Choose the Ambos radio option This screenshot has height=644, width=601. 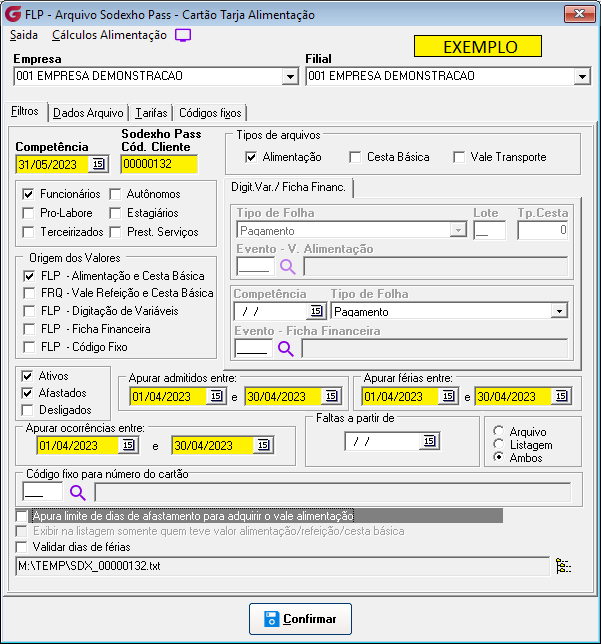[499, 457]
